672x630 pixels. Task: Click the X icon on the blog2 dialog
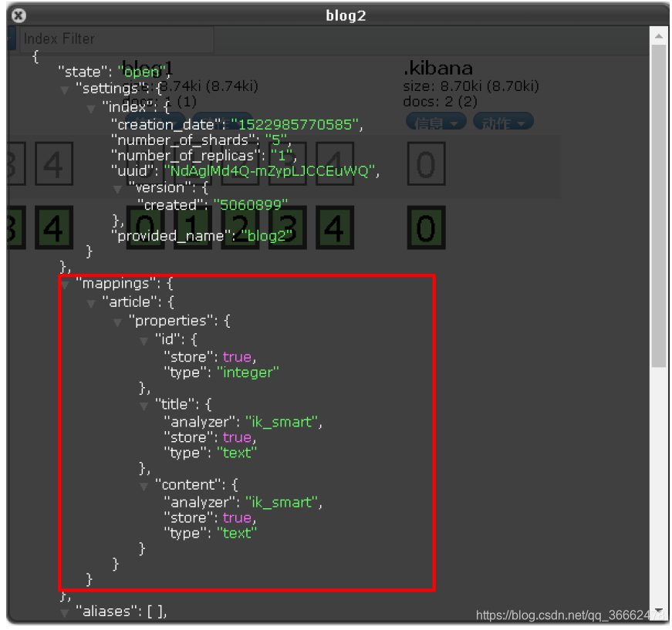17,15
